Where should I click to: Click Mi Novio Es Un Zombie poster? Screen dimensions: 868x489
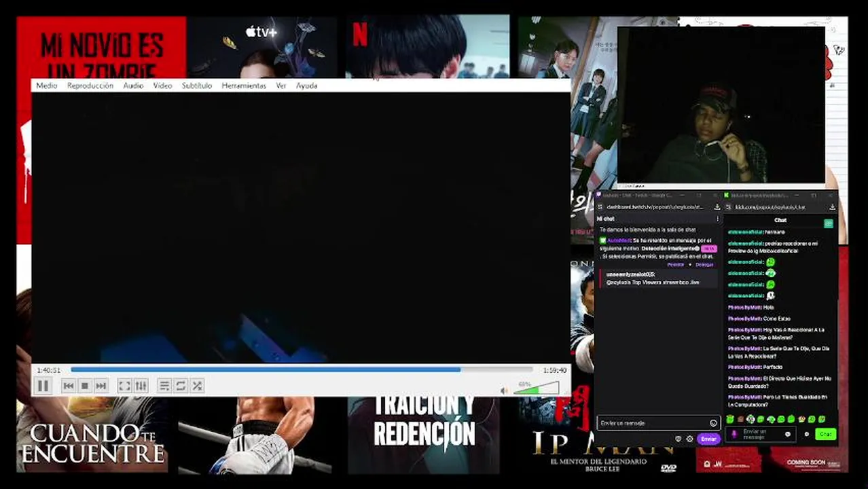101,48
